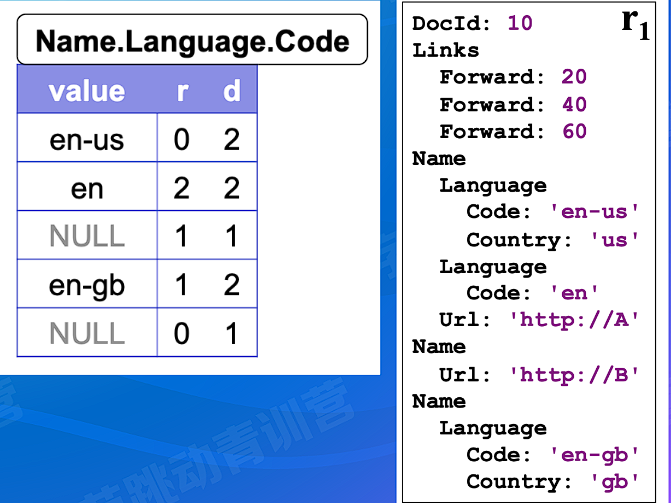This screenshot has width=671, height=503.
Task: Click the r value 0 in last NULL row
Action: (181, 333)
